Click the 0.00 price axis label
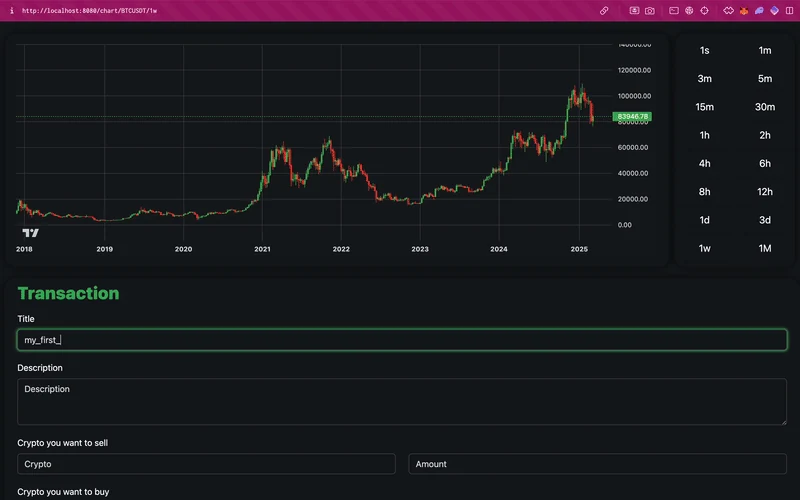Image resolution: width=800 pixels, height=500 pixels. pyautogui.click(x=624, y=225)
